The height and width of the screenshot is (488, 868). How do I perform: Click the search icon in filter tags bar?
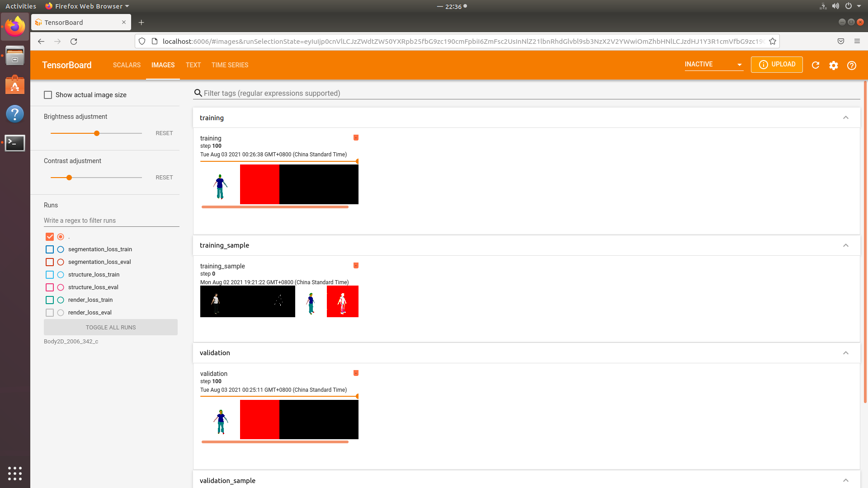[198, 93]
